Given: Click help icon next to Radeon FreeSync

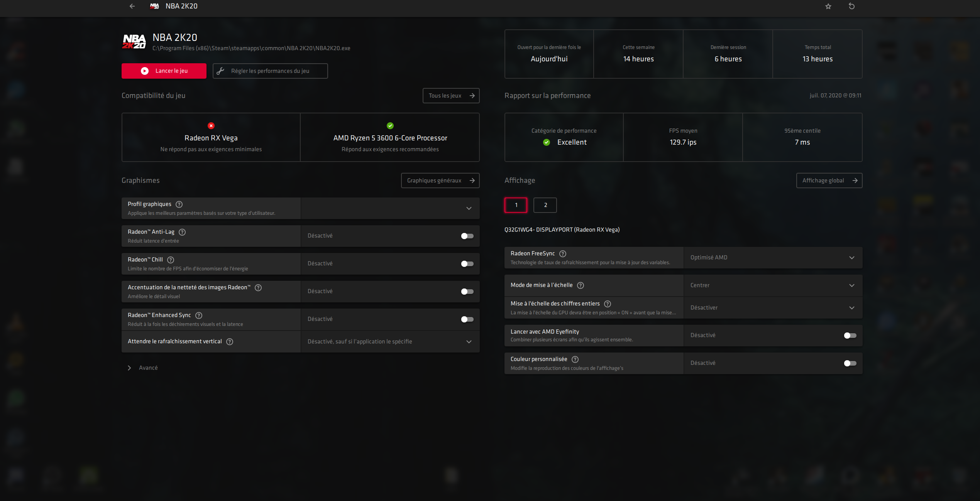Looking at the screenshot, I should 563,254.
